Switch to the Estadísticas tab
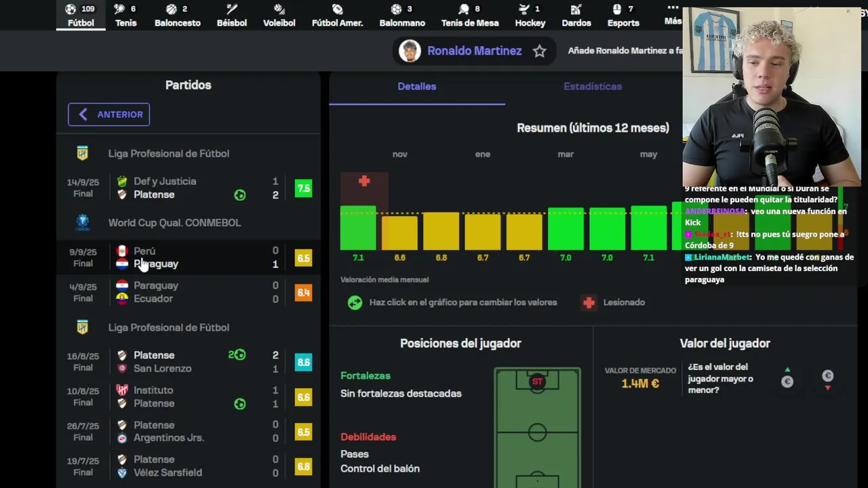Screen dimensions: 868x488 (x=593, y=87)
